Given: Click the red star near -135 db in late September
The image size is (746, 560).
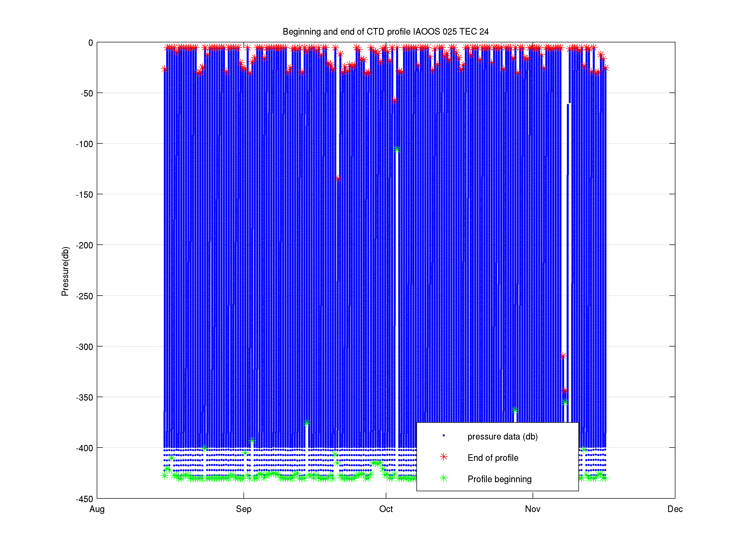Looking at the screenshot, I should tap(338, 179).
